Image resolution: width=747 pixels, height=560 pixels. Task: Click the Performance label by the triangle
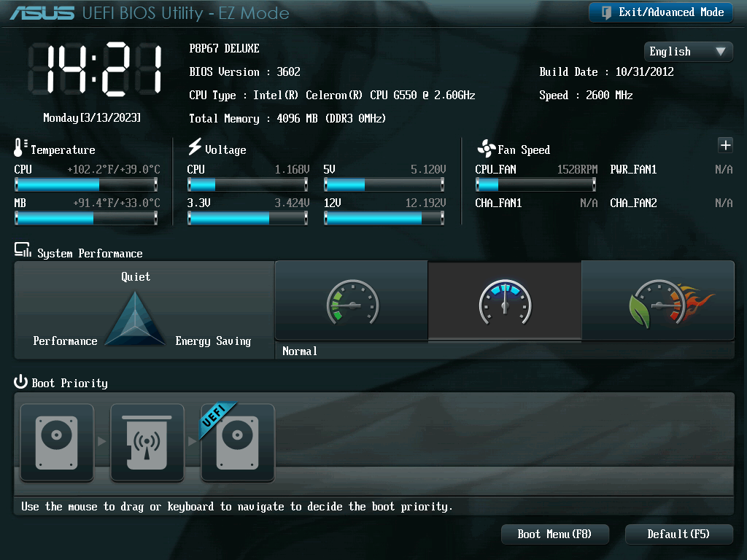(x=65, y=341)
